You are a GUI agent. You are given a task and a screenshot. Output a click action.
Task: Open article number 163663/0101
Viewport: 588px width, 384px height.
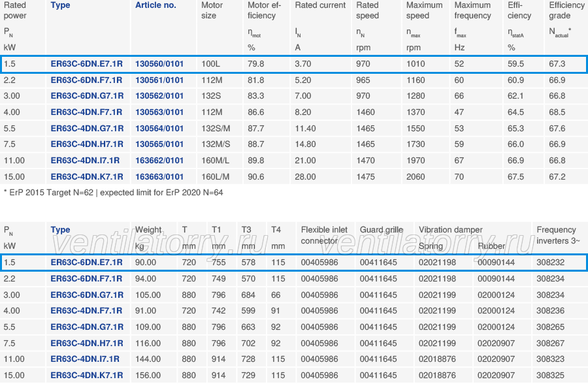pyautogui.click(x=159, y=176)
